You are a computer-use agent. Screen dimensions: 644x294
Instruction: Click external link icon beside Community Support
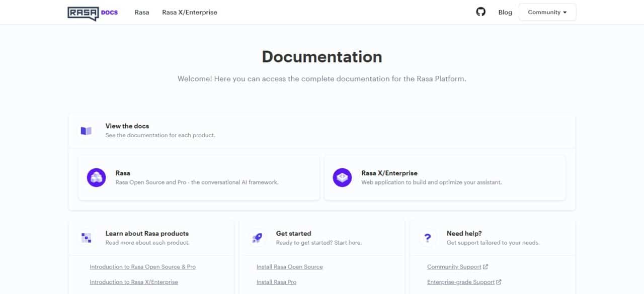click(486, 267)
